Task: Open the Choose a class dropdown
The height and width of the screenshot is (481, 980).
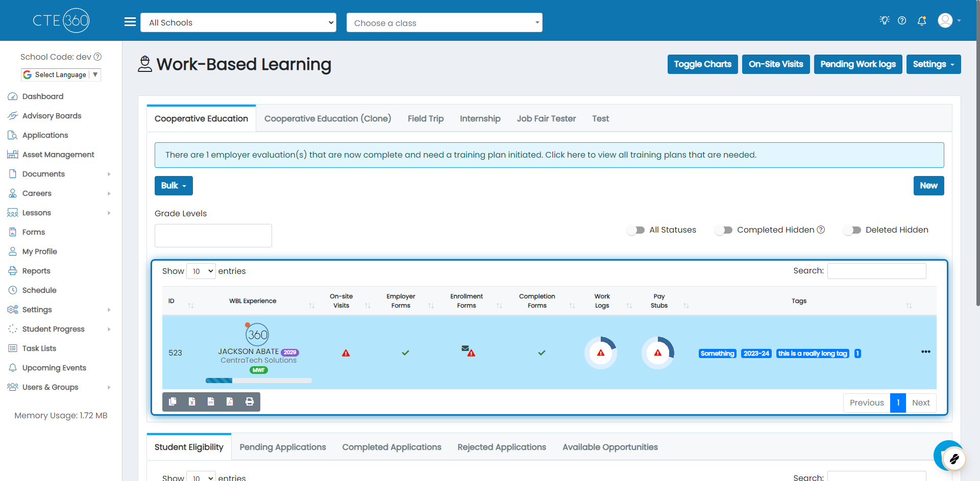Action: pyautogui.click(x=445, y=22)
